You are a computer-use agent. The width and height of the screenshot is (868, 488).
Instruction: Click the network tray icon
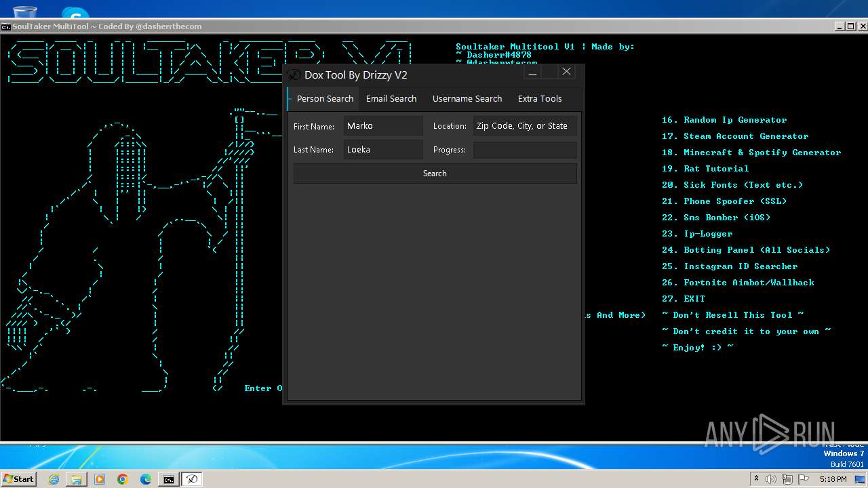coord(787,479)
